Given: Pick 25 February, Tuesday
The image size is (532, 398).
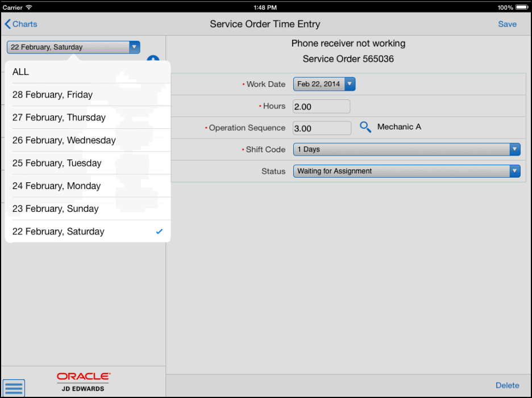Looking at the screenshot, I should coord(88,163).
